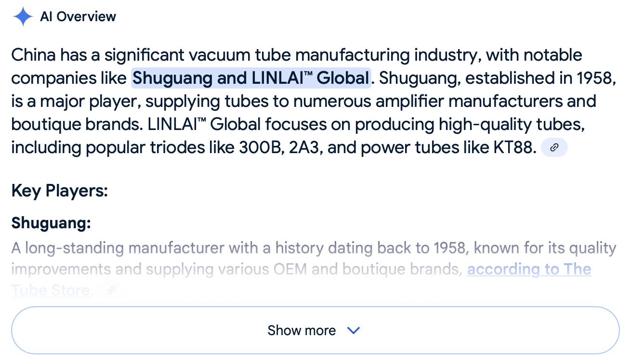Click "vacuum tube" in the first sentence
This screenshot has height=364, width=630.
tap(231, 55)
